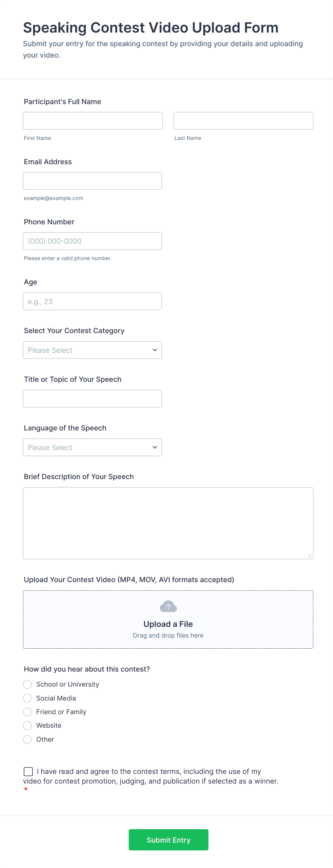Pick the Other radio button
This screenshot has width=333, height=868.
click(28, 739)
